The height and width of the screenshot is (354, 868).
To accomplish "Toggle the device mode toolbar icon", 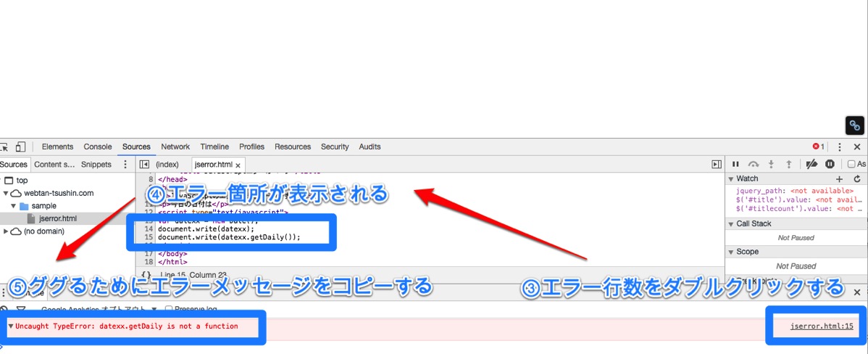I will point(20,147).
